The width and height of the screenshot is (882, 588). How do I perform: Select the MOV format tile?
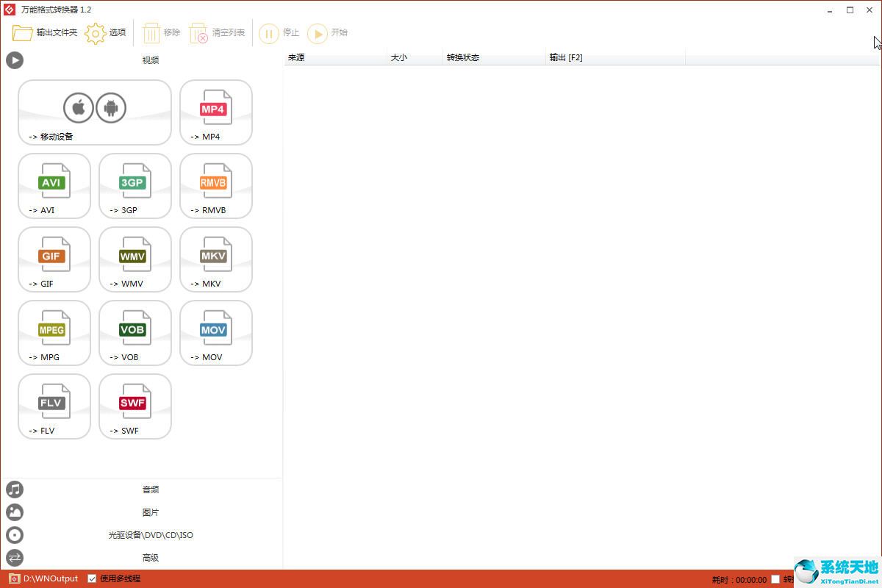[216, 333]
